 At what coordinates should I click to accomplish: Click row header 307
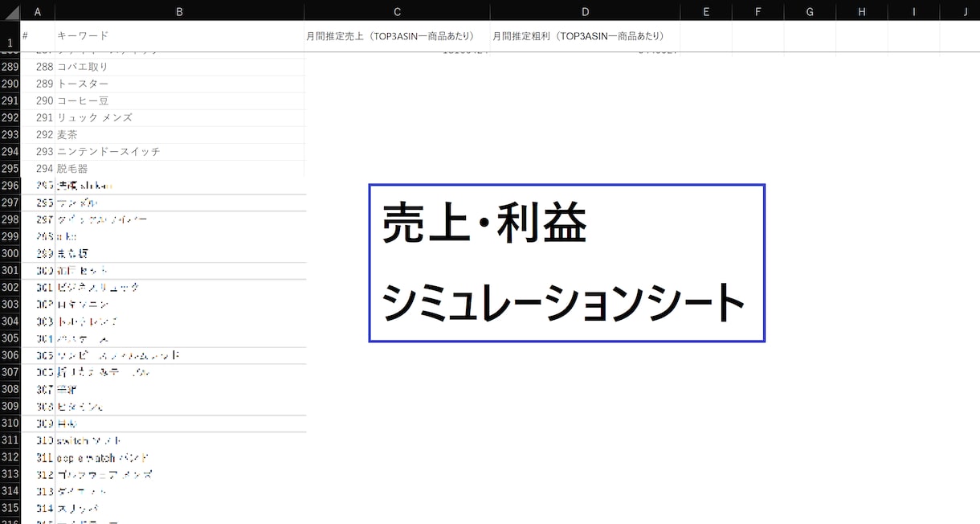10,372
